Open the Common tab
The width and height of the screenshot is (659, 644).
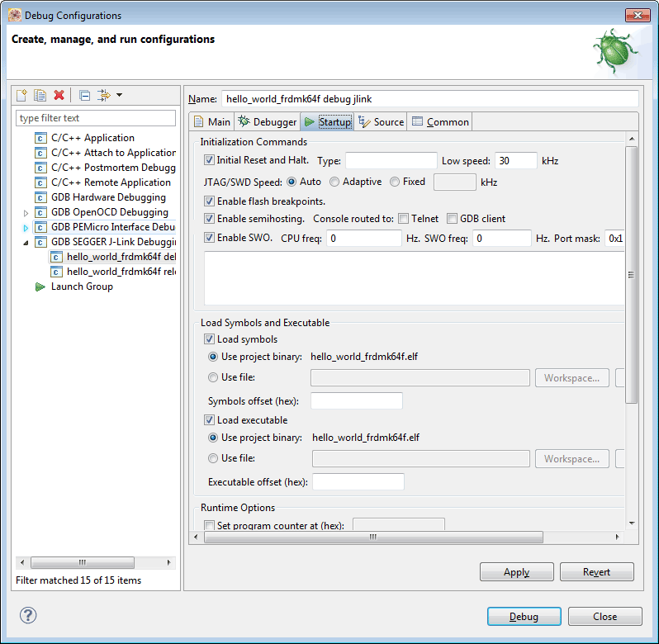pyautogui.click(x=440, y=122)
